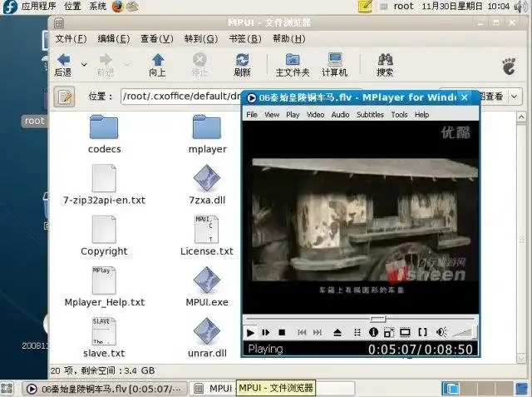Screen dimensions: 532x397
Task: Open Computer from the browser toolbar
Action: [x=334, y=65]
